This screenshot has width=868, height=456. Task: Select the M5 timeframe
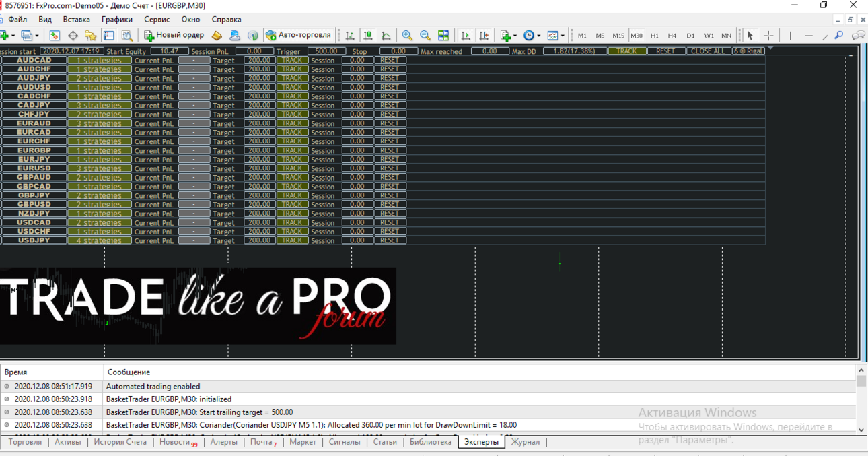(600, 36)
